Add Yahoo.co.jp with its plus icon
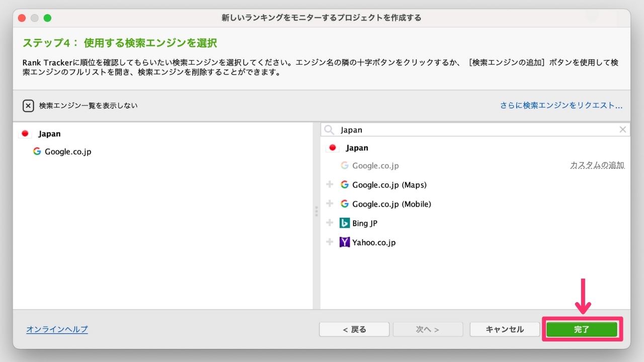This screenshot has height=362, width=644. (330, 242)
